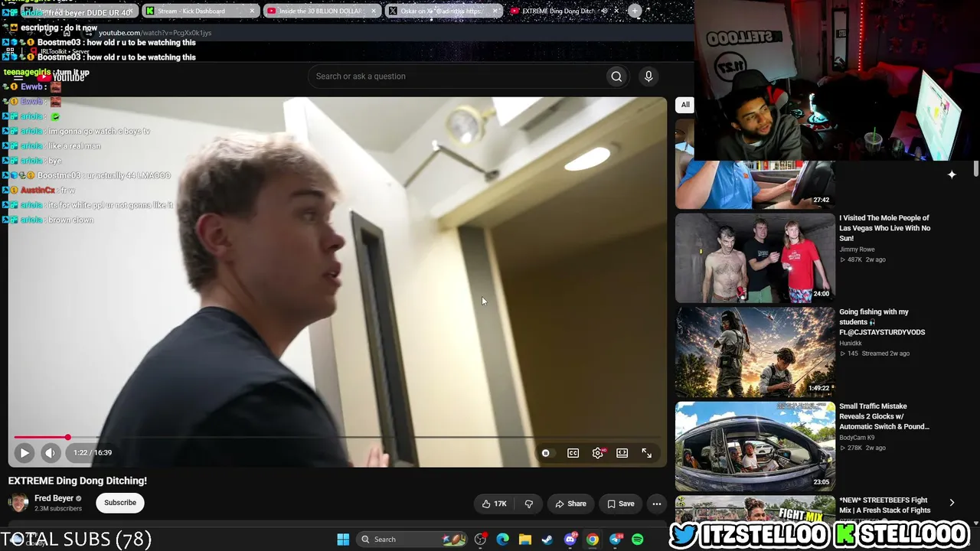Play the YouTube video

(24, 453)
